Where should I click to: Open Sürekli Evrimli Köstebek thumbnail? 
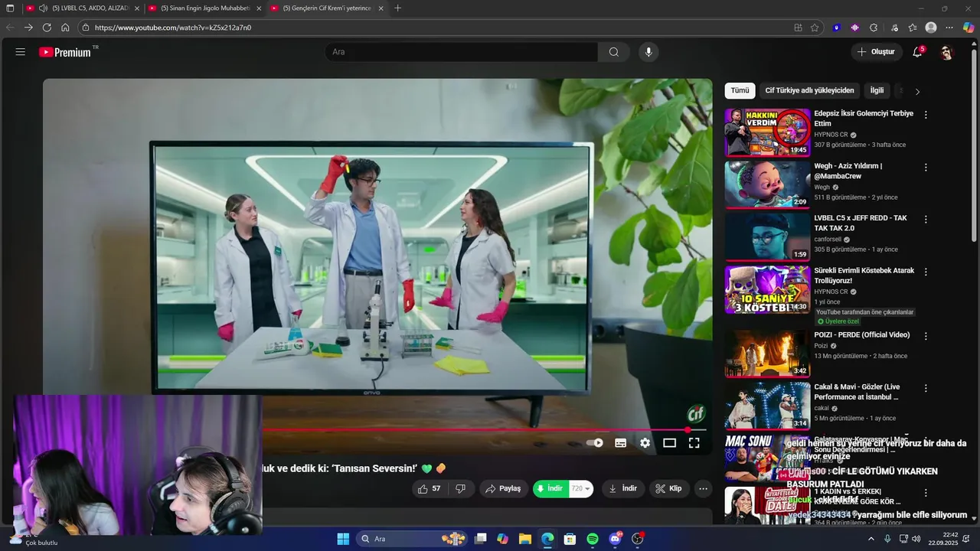tap(767, 289)
